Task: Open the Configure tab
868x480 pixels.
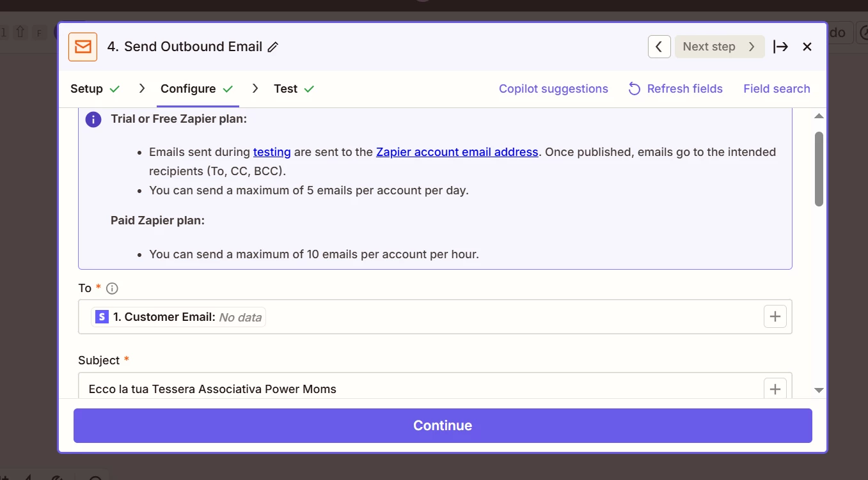Action: tap(197, 89)
